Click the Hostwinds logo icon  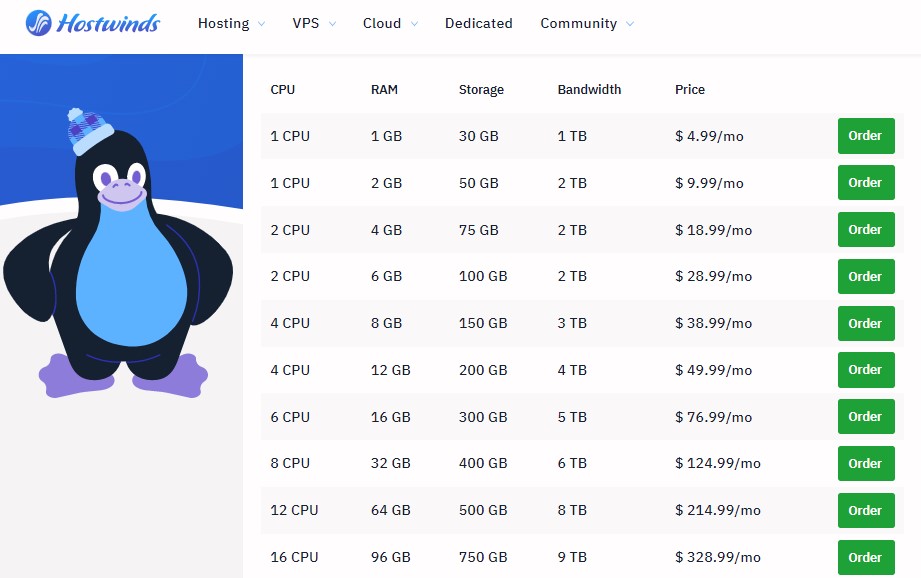tap(39, 23)
